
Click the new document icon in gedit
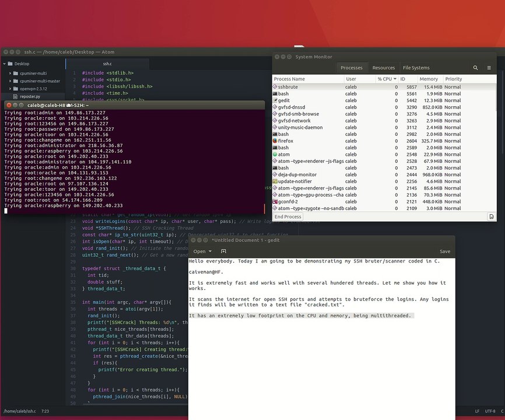click(x=223, y=251)
